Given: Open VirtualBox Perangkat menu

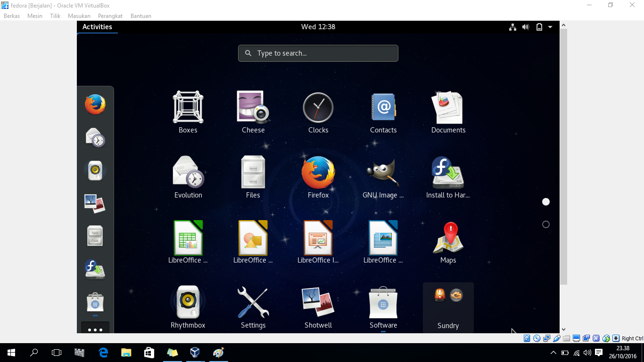Looking at the screenshot, I should click(x=110, y=16).
